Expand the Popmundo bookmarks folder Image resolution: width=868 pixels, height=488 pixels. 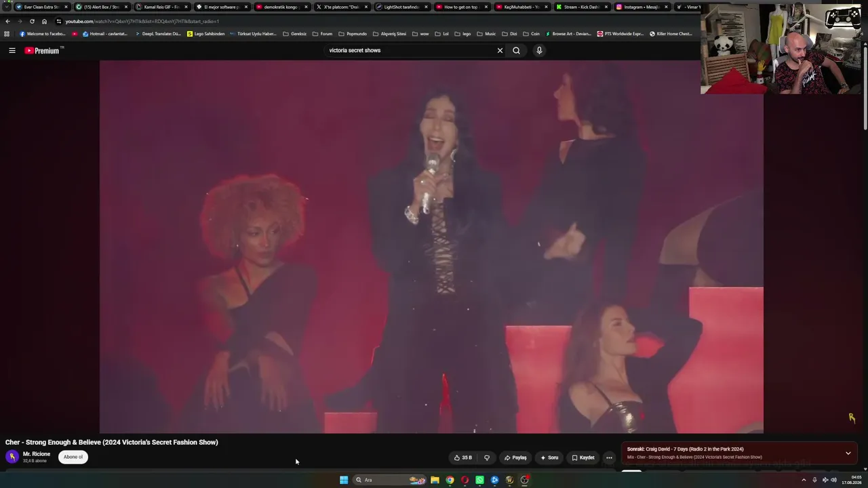coord(353,34)
